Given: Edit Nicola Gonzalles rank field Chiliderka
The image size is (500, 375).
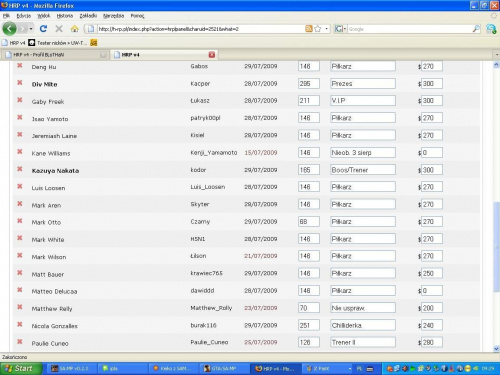Looking at the screenshot, I should (x=363, y=325).
